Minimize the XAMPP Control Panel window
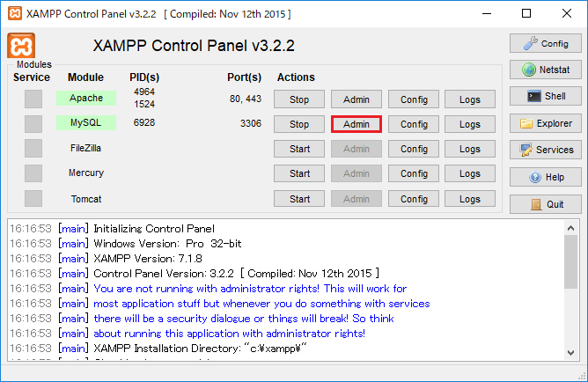The height and width of the screenshot is (382, 588). tap(487, 14)
